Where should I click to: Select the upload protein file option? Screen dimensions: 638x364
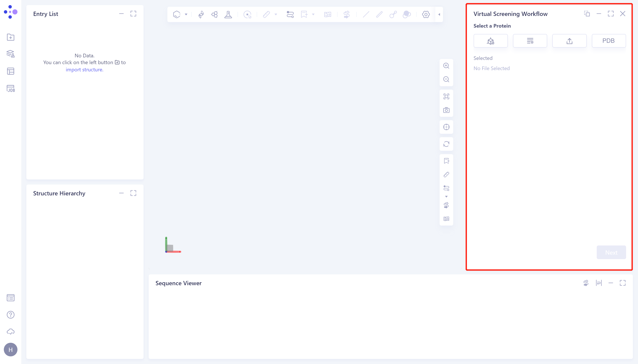[569, 41]
